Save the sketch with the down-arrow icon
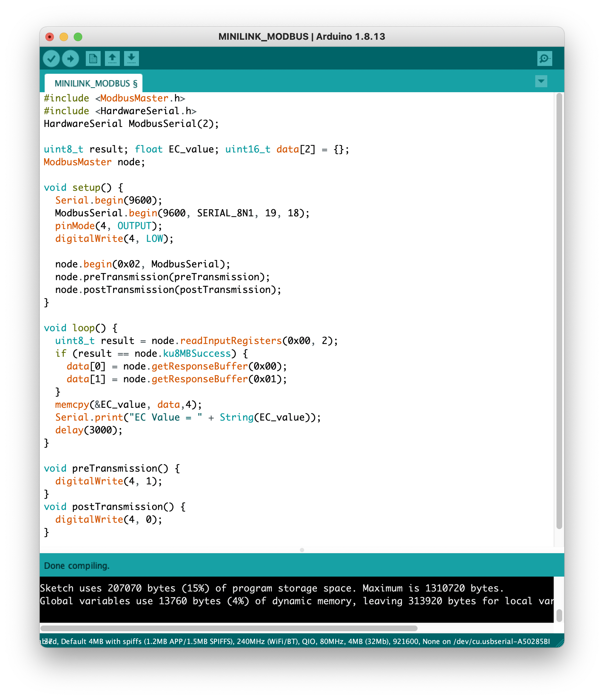 132,59
